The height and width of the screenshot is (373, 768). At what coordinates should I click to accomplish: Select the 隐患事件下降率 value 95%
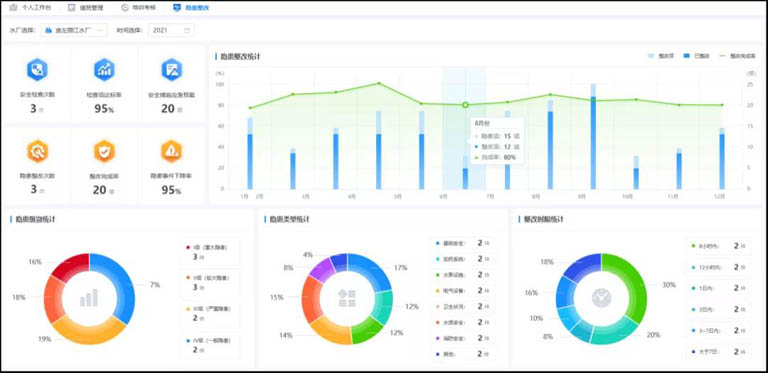171,190
